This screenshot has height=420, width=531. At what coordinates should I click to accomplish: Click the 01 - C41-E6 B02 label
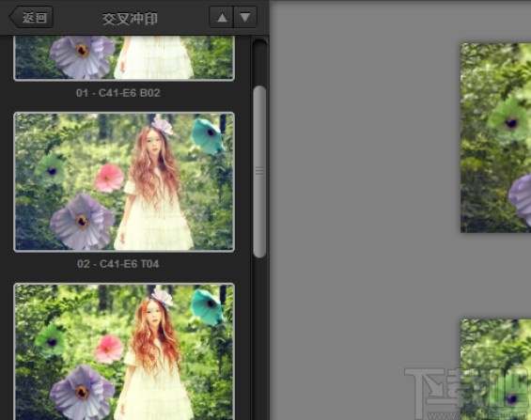coord(118,93)
